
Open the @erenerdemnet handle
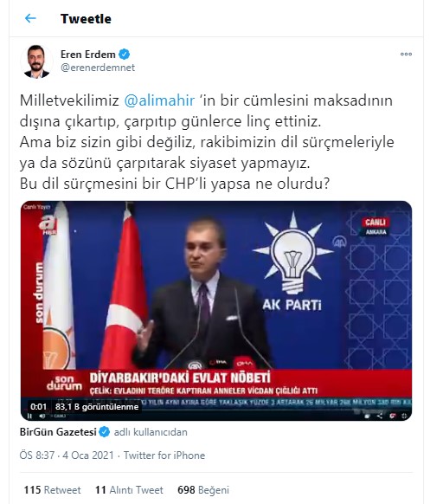tap(98, 68)
